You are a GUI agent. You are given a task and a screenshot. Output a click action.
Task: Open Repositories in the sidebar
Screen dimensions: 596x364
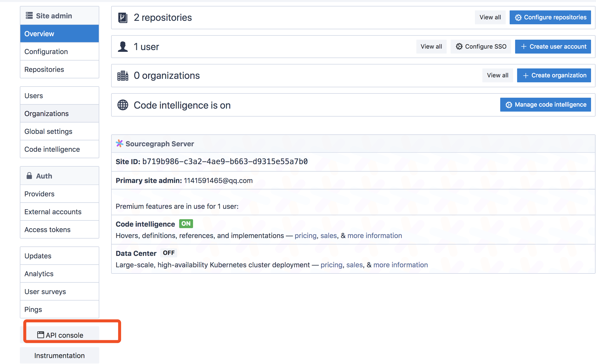tap(60, 69)
